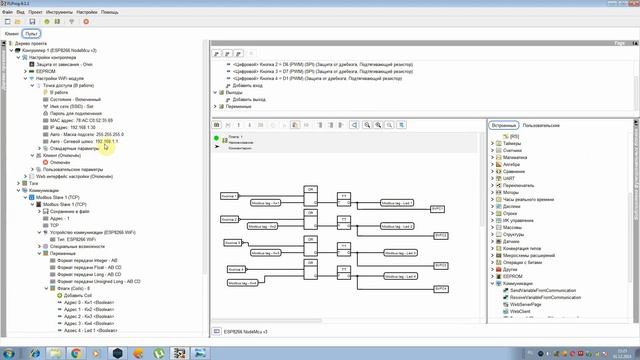
Task: Expand the EEPROM node in project tree
Action: point(25,71)
